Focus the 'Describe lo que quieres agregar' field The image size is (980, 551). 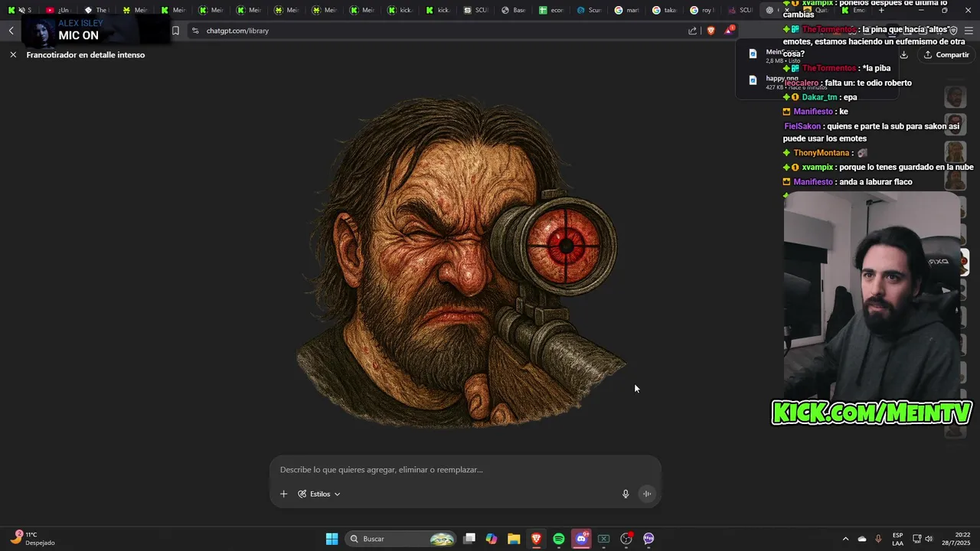pos(465,470)
